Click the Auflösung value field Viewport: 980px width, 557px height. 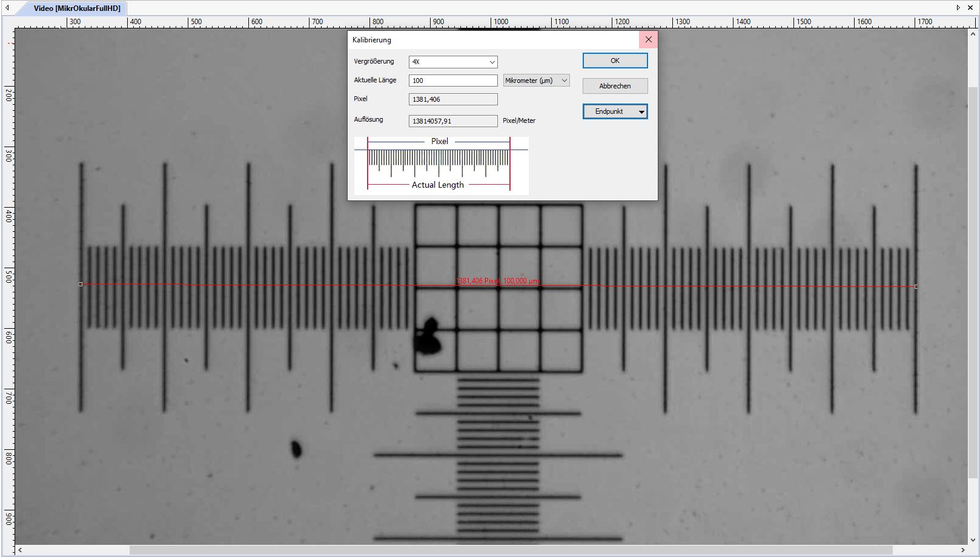(x=452, y=121)
